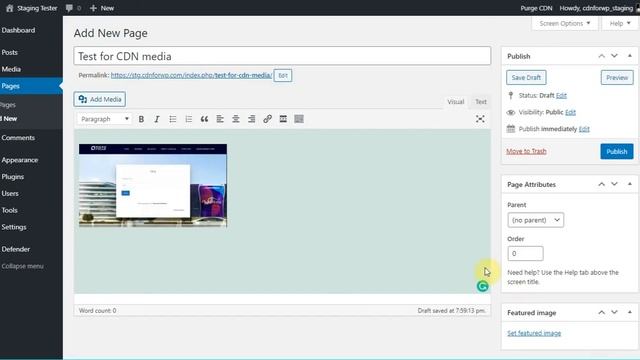Edit the publish immediately link
Image resolution: width=640 pixels, height=360 pixels.
[584, 129]
